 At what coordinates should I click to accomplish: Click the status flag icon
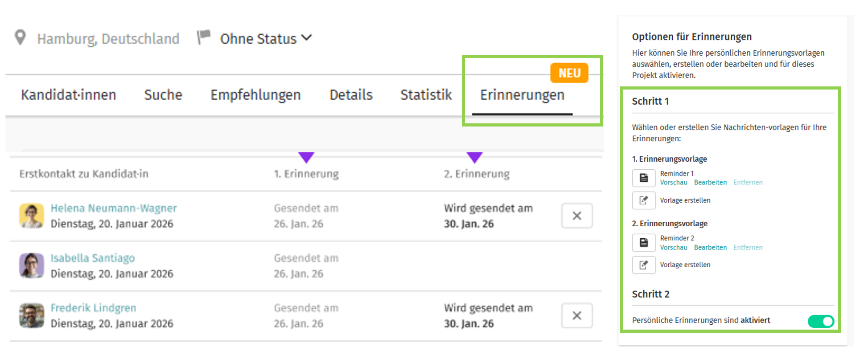(204, 37)
